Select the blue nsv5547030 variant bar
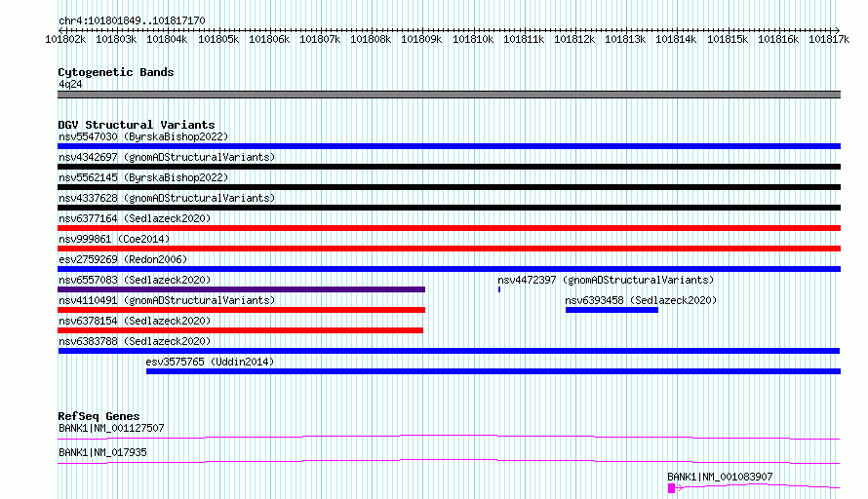Screen dimensions: 868x499 [x=449, y=146]
